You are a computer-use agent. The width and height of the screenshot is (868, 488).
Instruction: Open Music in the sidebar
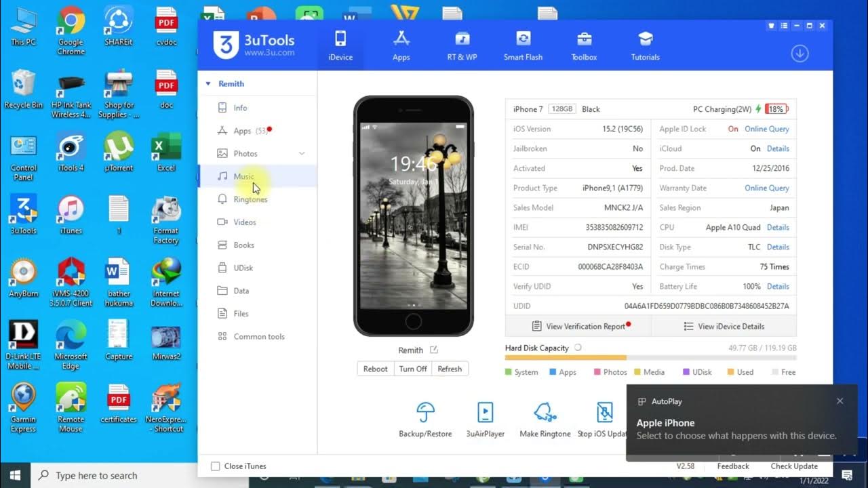click(257, 176)
